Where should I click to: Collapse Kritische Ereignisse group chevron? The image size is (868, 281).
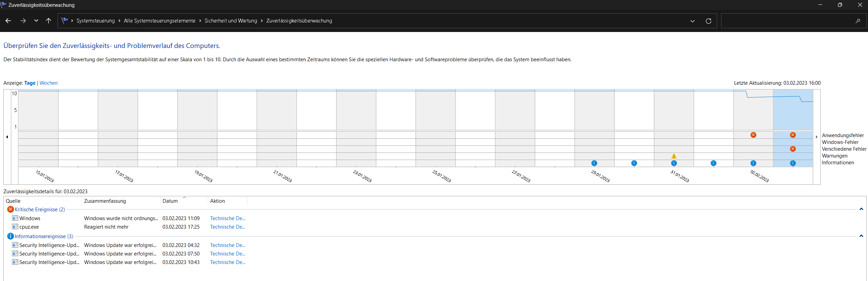(861, 209)
